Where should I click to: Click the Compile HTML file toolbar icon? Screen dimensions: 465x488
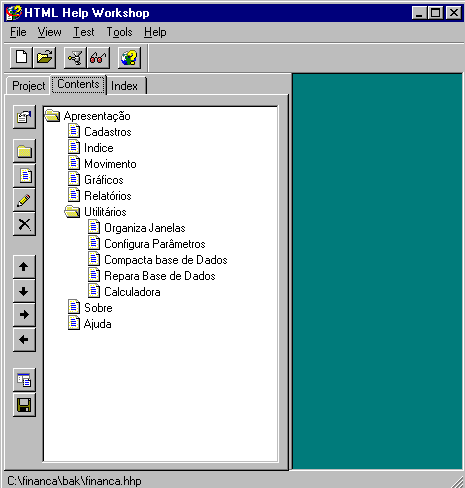[75, 58]
